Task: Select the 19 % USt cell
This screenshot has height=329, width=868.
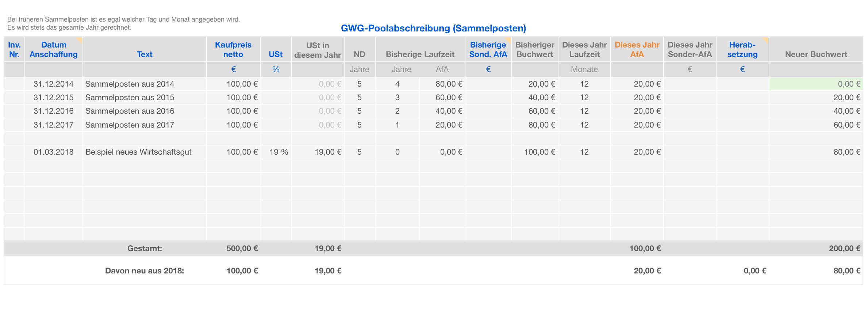Action: pos(279,152)
